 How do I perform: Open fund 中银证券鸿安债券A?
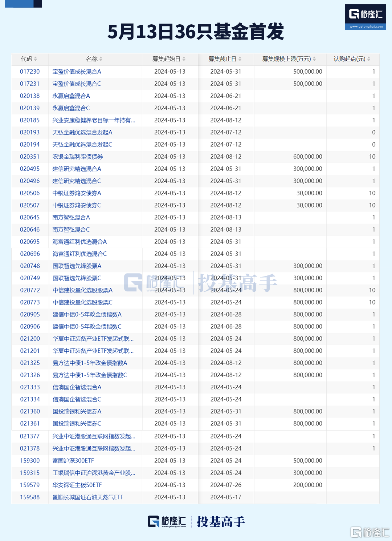77,193
